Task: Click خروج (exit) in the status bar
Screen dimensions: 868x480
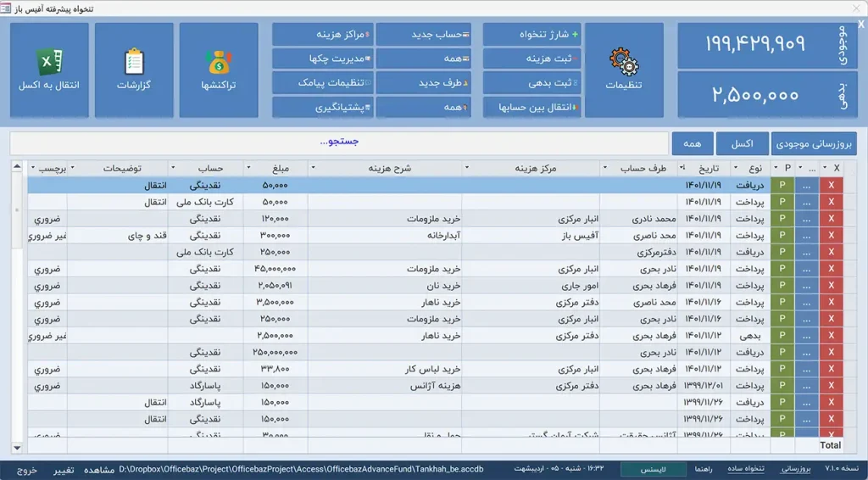Action: coord(26,470)
